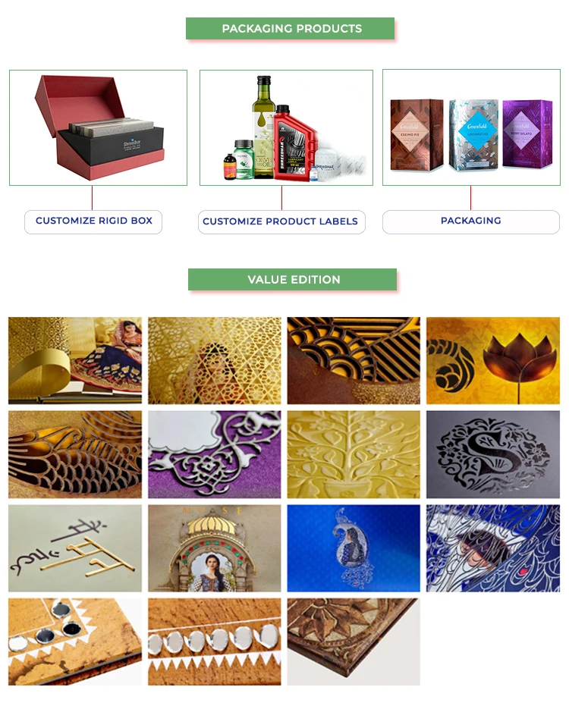
Task: View the Greenfield boxes packaging image
Action: 471,127
